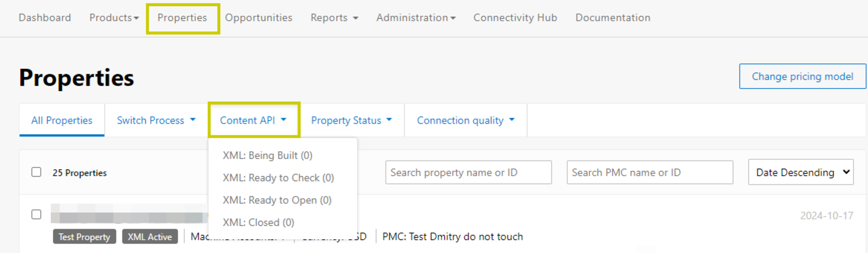The height and width of the screenshot is (253, 868).
Task: Choose XML: Being Built option
Action: 268,155
